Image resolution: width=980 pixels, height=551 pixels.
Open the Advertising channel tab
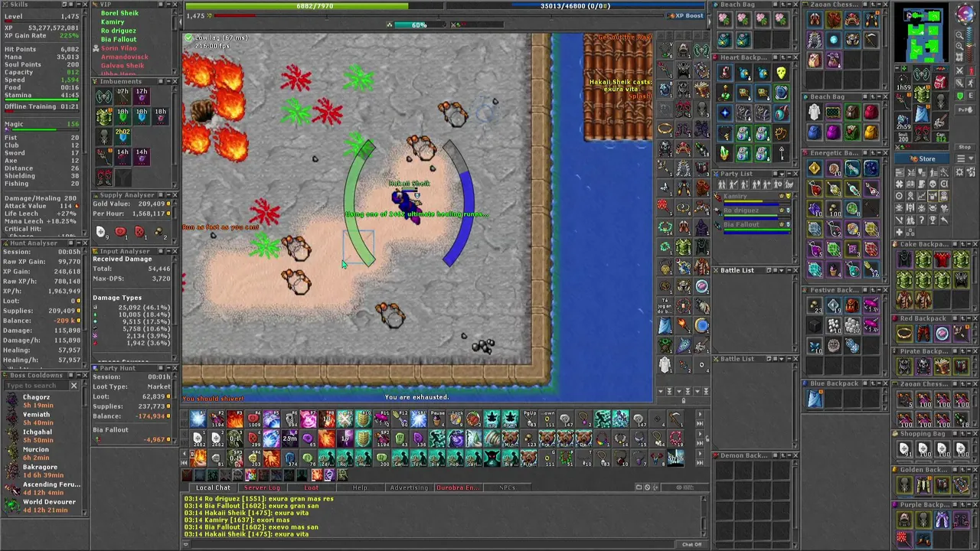pos(409,487)
